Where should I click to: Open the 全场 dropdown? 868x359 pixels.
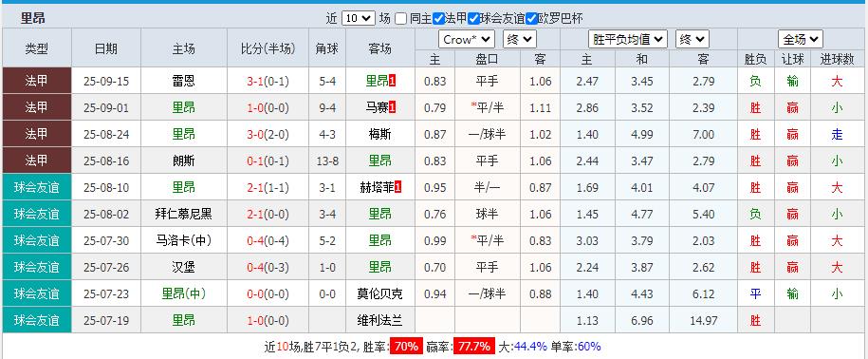point(800,39)
